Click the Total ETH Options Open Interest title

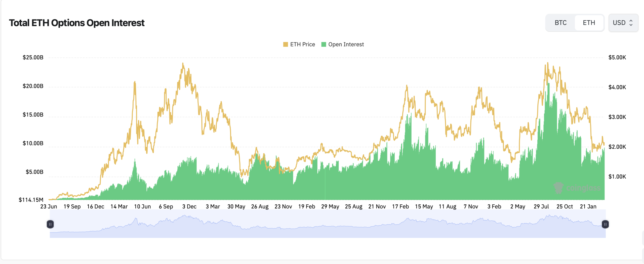[77, 23]
